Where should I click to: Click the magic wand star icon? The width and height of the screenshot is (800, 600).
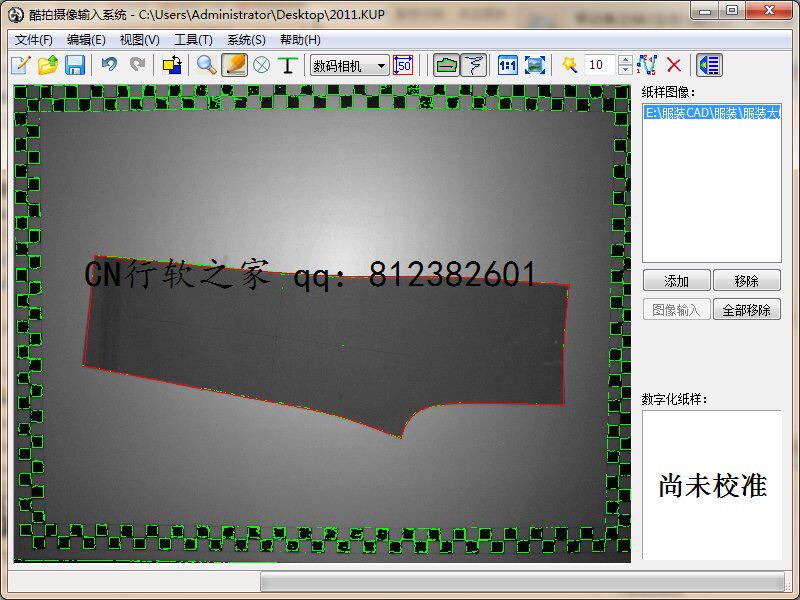point(569,65)
